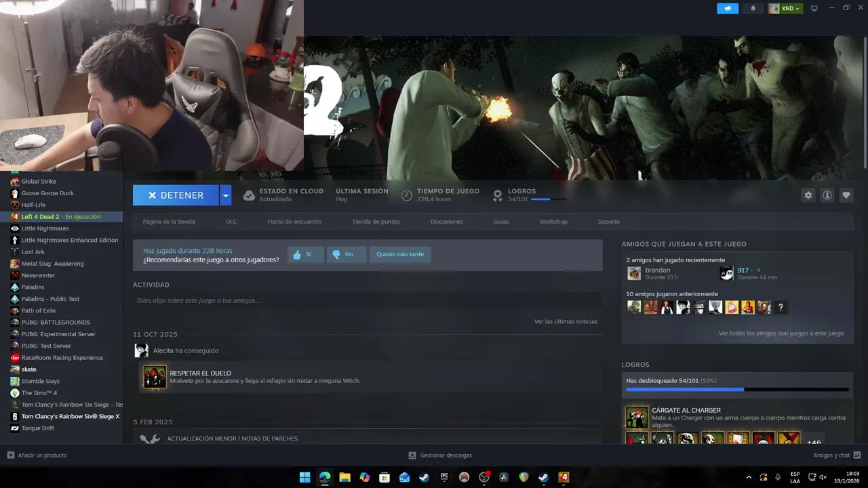Click the cloud status checkmark icon
The height and width of the screenshot is (488, 868).
[249, 195]
